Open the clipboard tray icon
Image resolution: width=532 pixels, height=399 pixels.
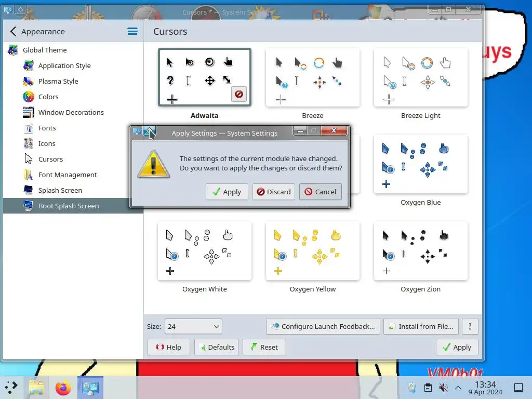click(x=428, y=388)
